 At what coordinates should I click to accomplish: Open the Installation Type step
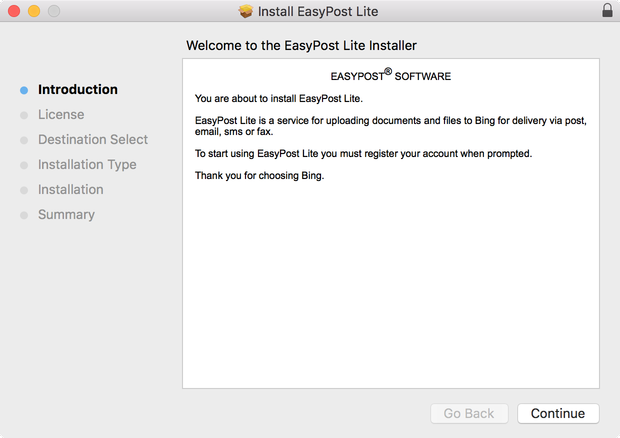87,164
